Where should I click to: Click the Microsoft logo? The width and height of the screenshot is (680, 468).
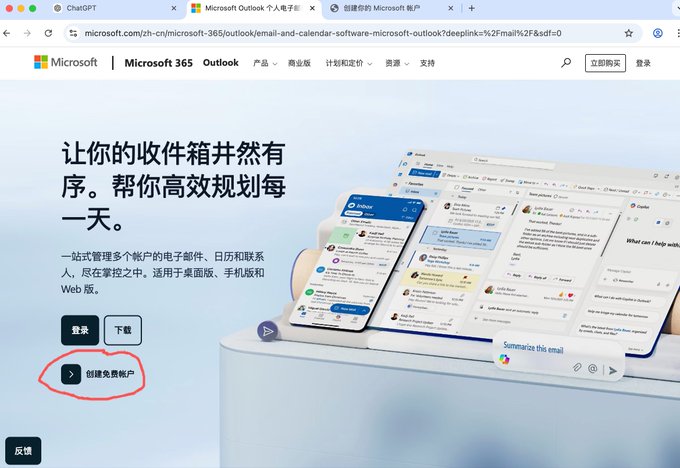click(65, 62)
